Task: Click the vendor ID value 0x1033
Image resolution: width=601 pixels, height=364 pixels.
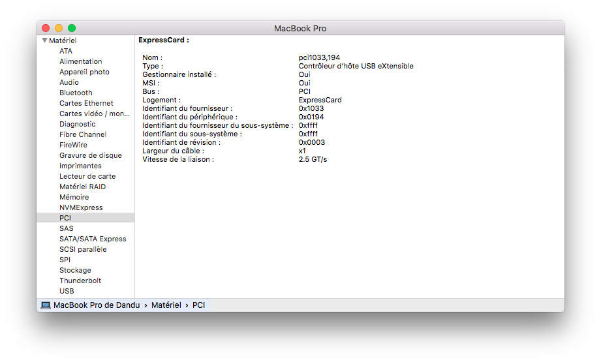Action: (x=311, y=108)
